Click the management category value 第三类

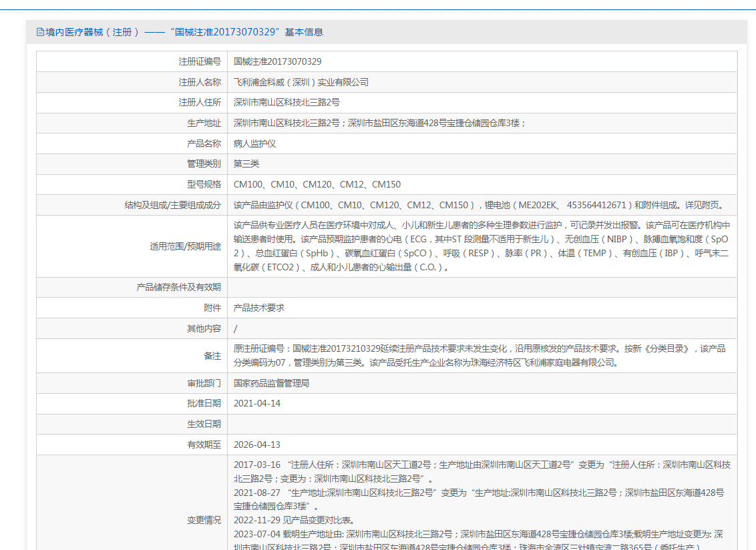point(246,164)
